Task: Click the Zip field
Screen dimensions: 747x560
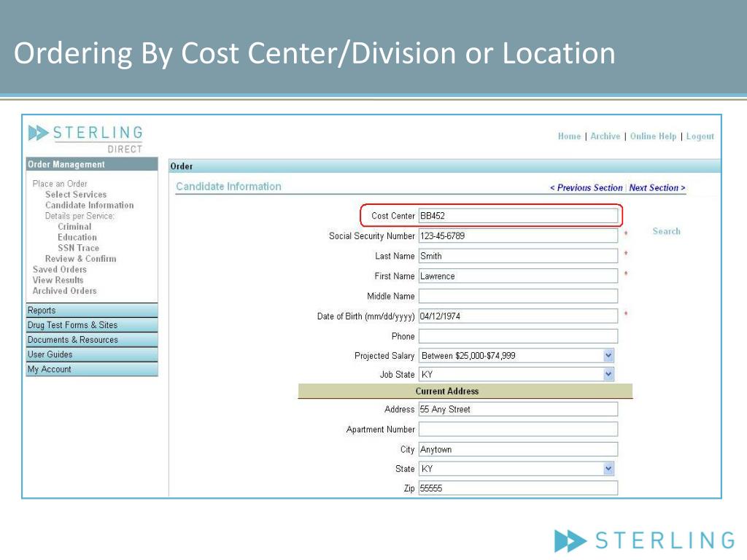Action: point(519,488)
